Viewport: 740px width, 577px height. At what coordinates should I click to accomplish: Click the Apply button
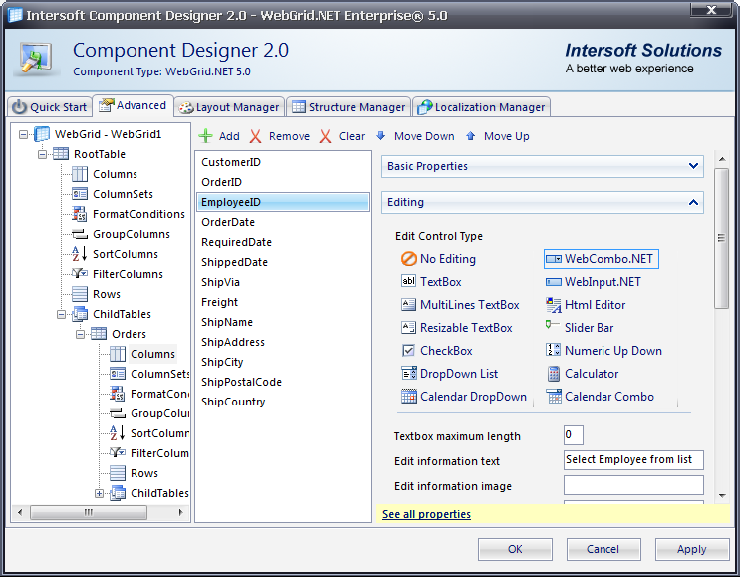[x=692, y=549]
